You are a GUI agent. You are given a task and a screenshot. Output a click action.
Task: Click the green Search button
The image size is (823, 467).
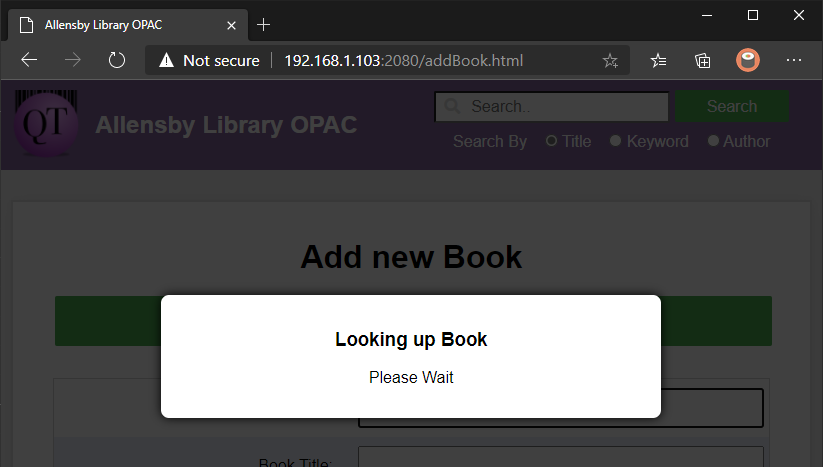[x=732, y=106]
